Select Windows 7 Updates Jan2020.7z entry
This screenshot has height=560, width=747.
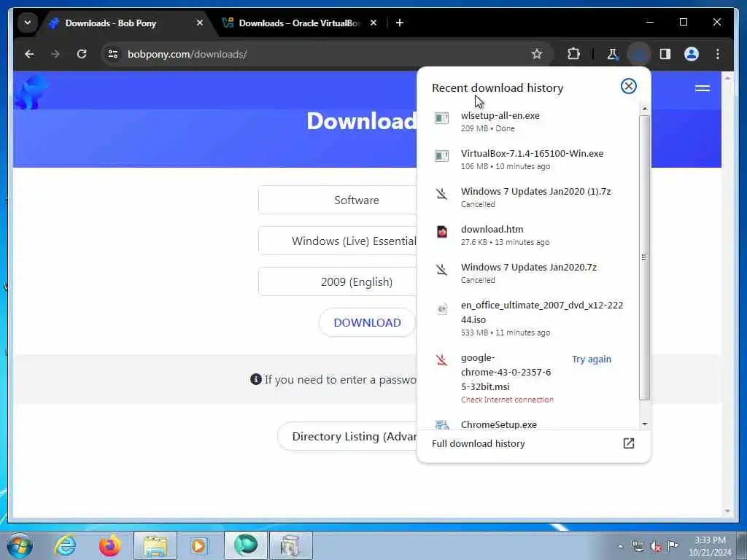coord(528,273)
